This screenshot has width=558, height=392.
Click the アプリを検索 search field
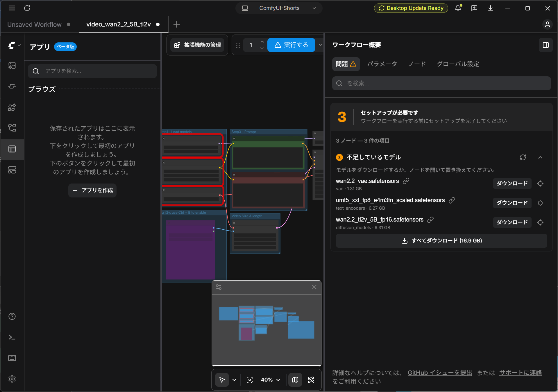click(x=92, y=71)
